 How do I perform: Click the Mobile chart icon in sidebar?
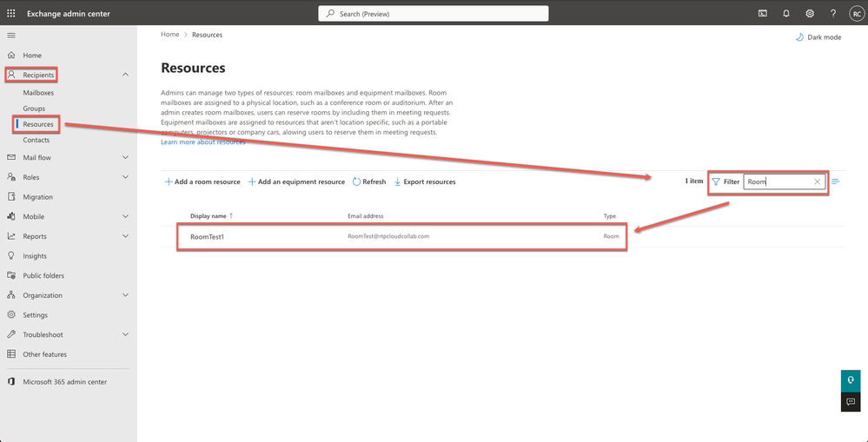click(x=11, y=216)
